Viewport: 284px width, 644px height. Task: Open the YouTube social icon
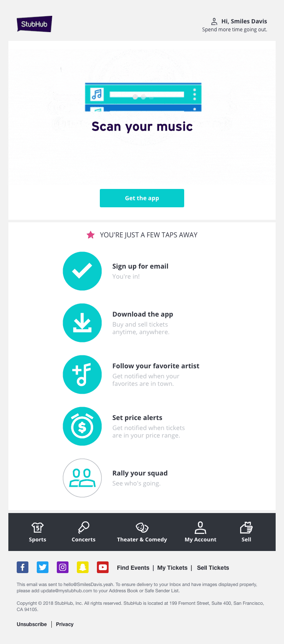(103, 567)
